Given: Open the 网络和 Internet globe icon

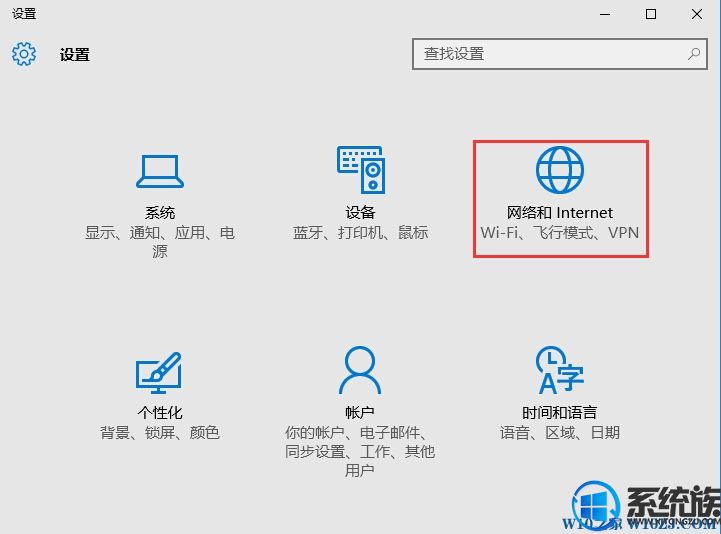Looking at the screenshot, I should point(560,170).
